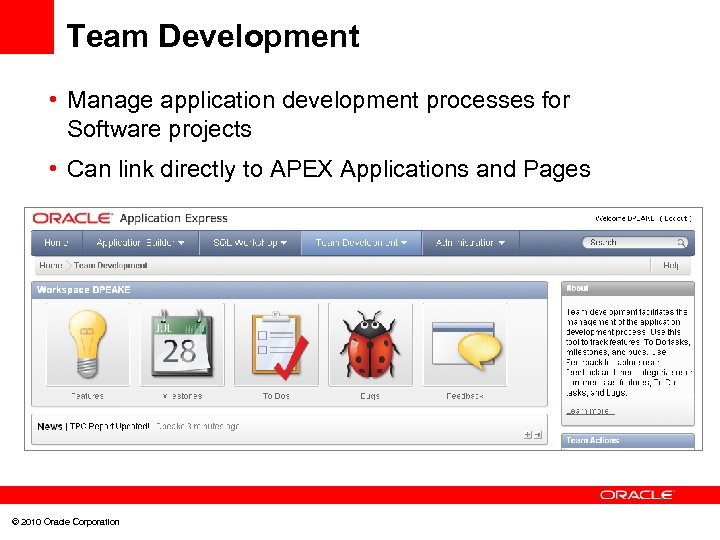Click the Home breadcrumb link

click(51, 265)
